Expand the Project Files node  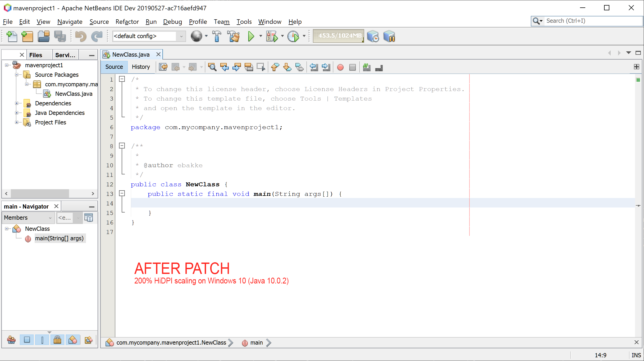[17, 122]
